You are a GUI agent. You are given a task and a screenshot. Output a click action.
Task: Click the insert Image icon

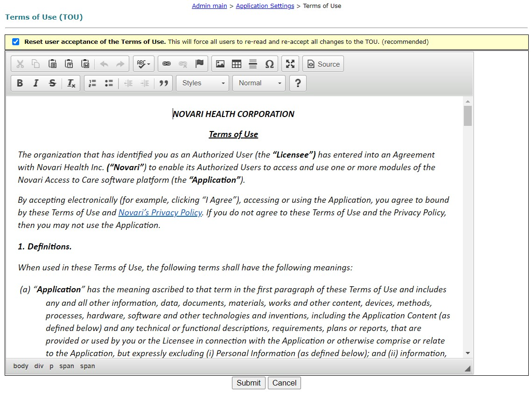pyautogui.click(x=220, y=64)
